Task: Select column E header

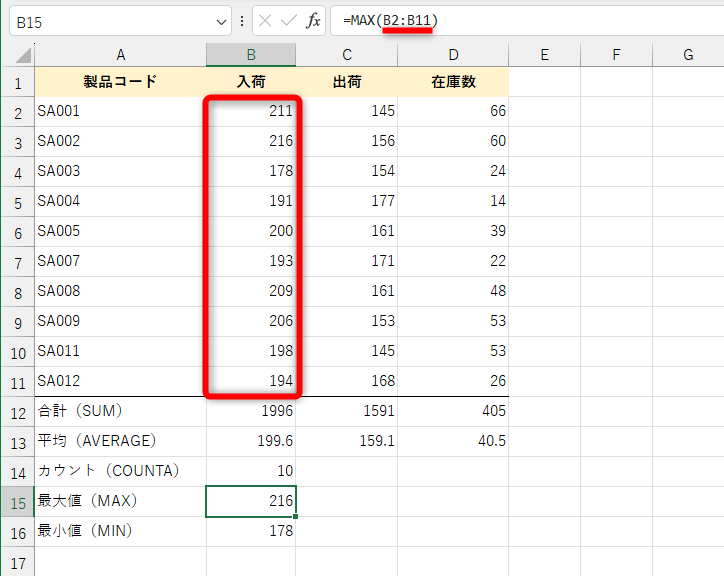Action: coord(544,55)
